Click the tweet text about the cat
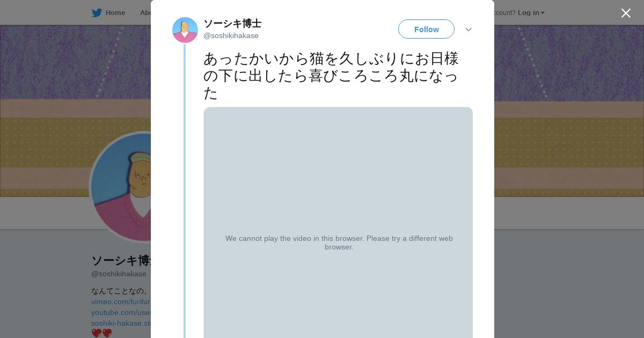 pos(331,76)
